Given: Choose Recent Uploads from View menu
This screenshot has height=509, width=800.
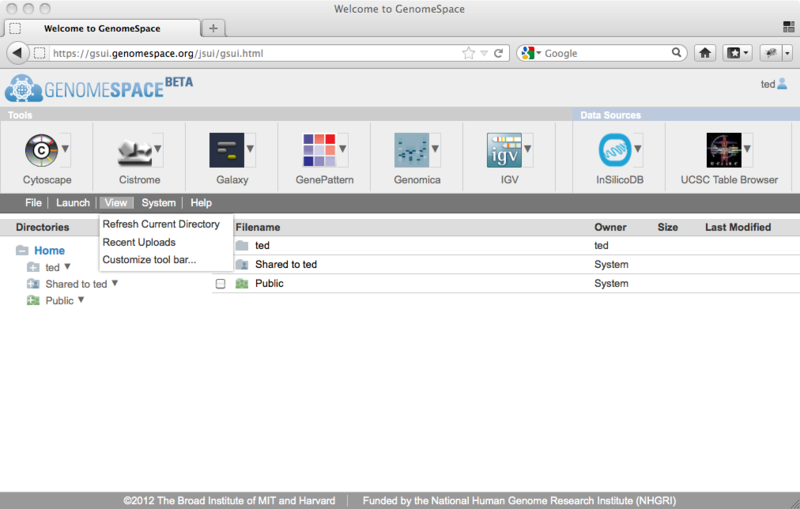Looking at the screenshot, I should click(139, 242).
